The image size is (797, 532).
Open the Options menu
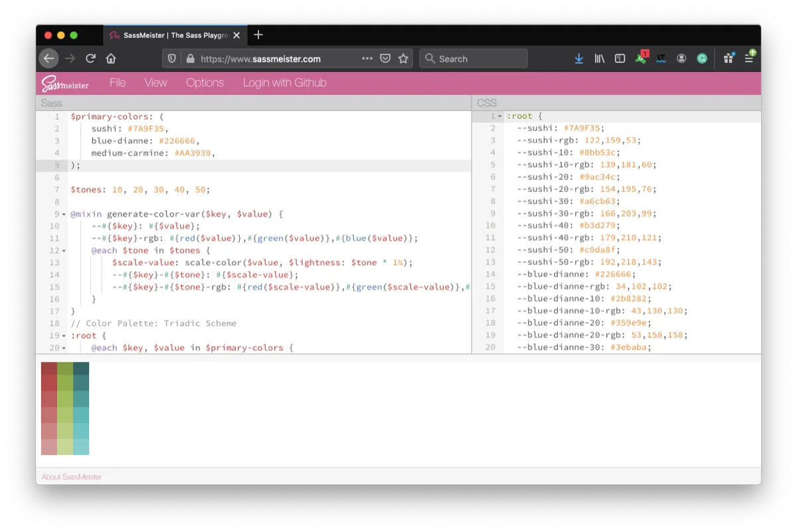pos(205,83)
